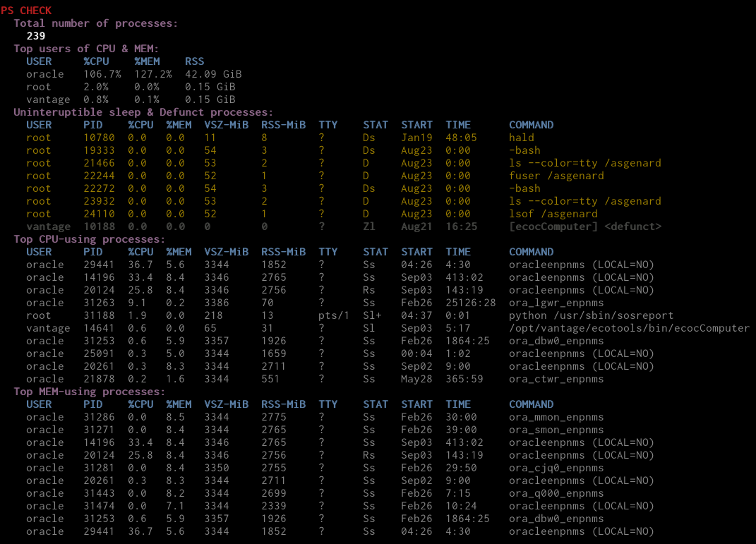The width and height of the screenshot is (756, 544).
Task: Click the PS CHECK title text
Action: (x=26, y=11)
